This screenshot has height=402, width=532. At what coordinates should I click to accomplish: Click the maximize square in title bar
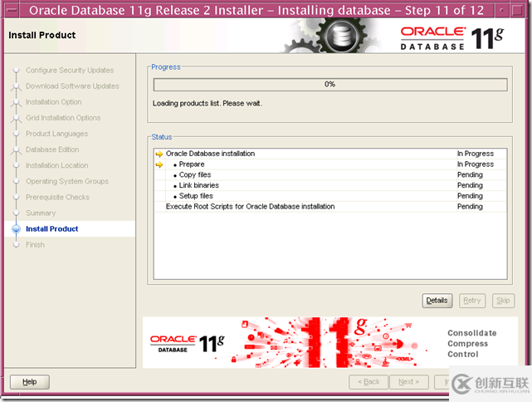[x=517, y=11]
